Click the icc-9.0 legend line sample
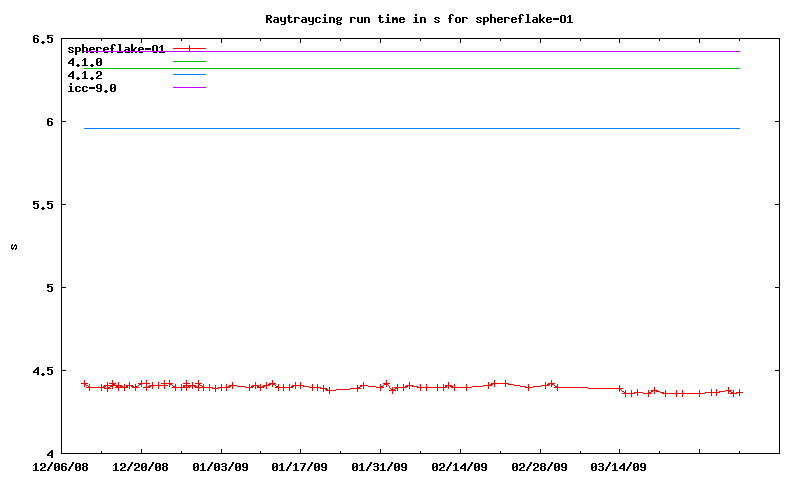 click(189, 88)
